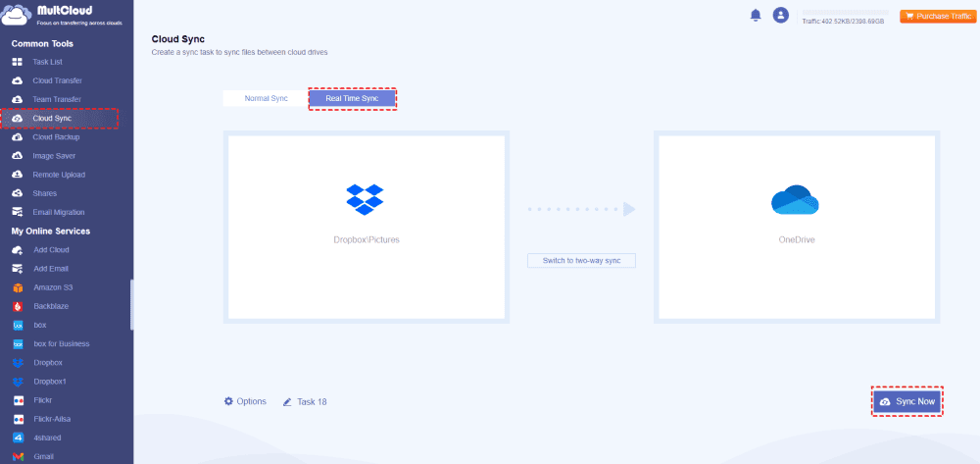Edit task name Task 18
Viewport: 980px width, 464px height.
pyautogui.click(x=305, y=402)
